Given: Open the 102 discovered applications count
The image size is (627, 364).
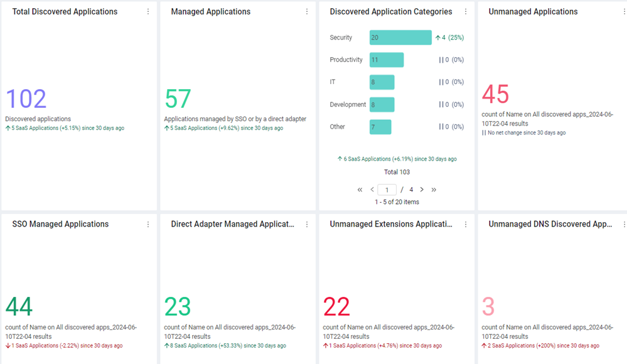Looking at the screenshot, I should 26,99.
